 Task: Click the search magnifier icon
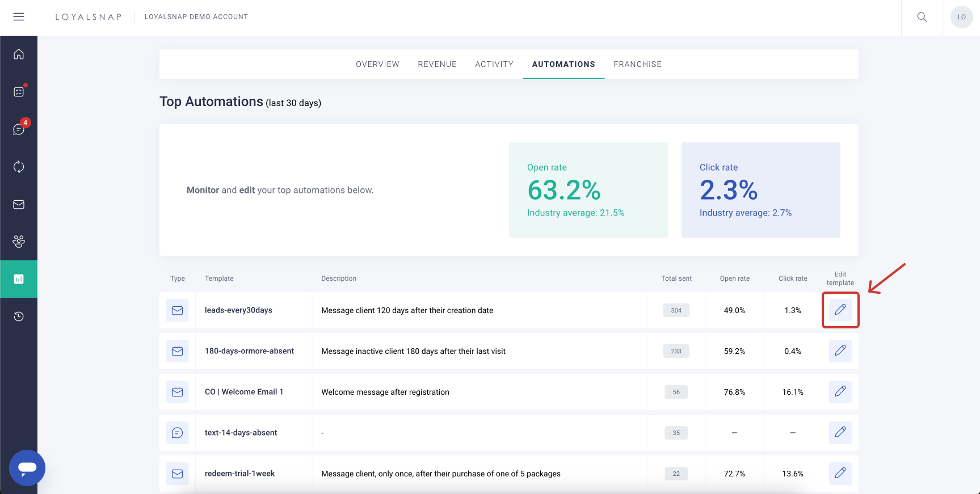pyautogui.click(x=922, y=17)
